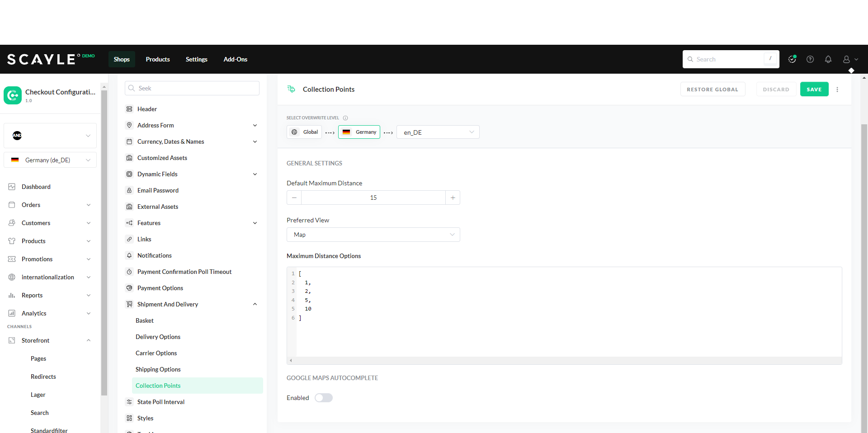
Task: Click the task status icon in top bar
Action: [792, 59]
